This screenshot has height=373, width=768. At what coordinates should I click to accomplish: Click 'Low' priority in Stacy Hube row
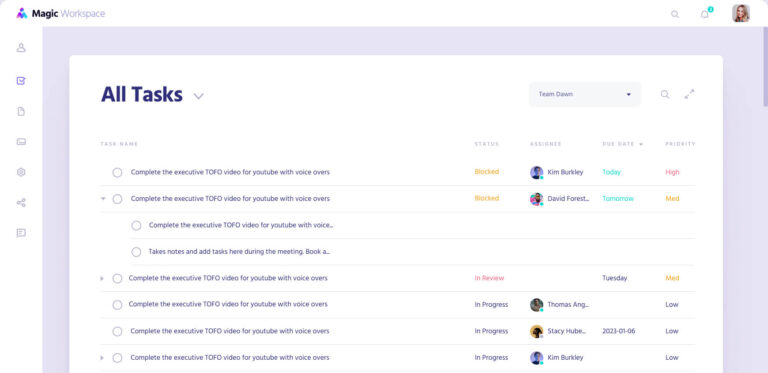coord(672,331)
